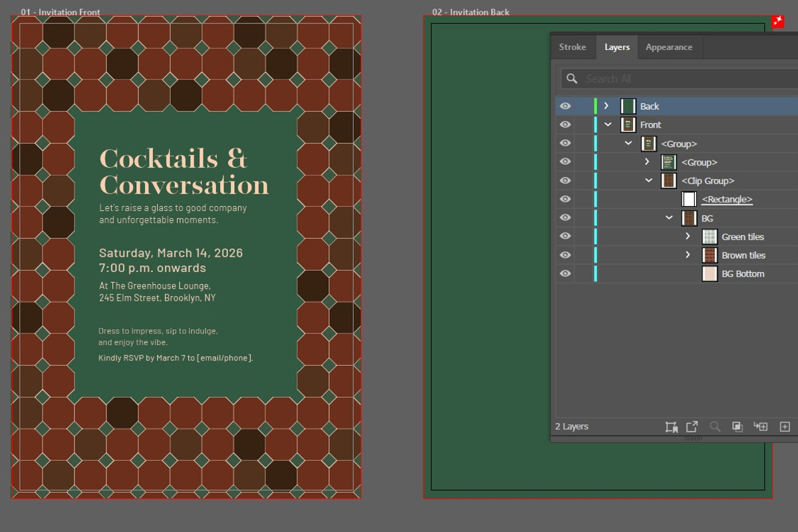Hide the BG Bottom layer
Viewport: 798px width, 532px height.
pos(565,274)
